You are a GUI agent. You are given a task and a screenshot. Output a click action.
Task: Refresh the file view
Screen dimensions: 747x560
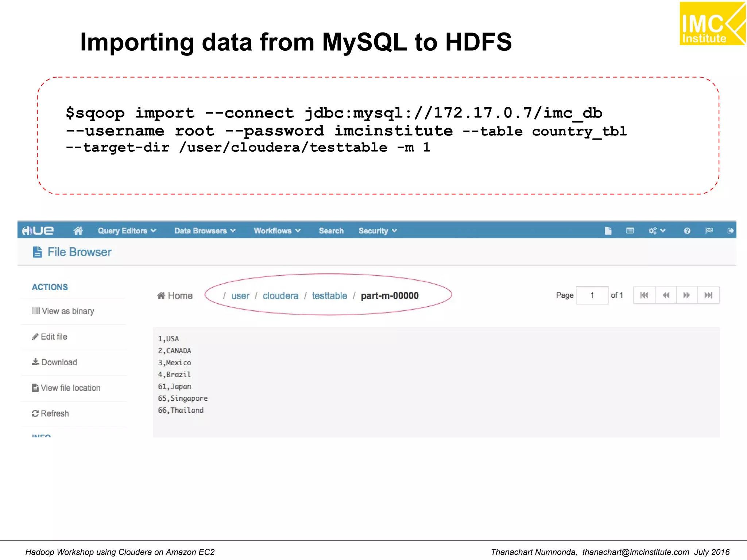point(50,413)
